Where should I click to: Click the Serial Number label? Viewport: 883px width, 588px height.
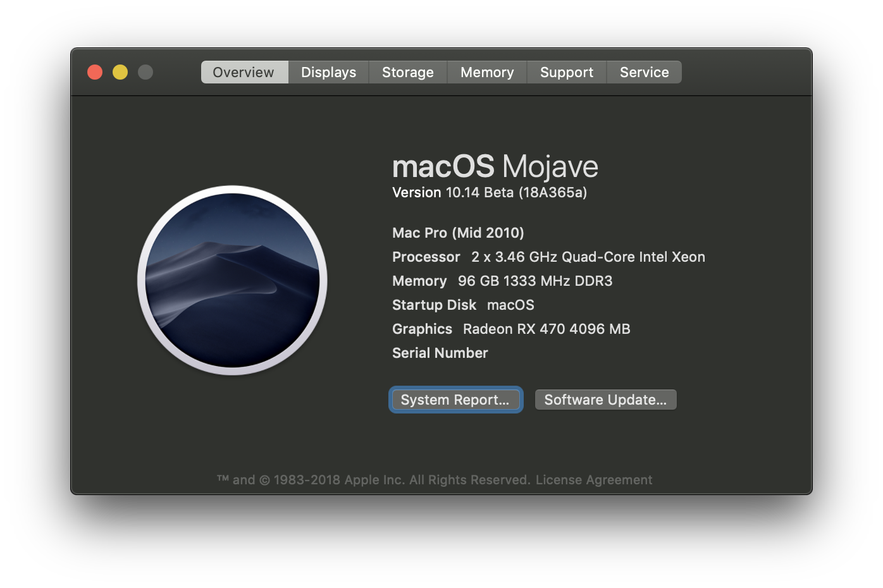click(440, 353)
